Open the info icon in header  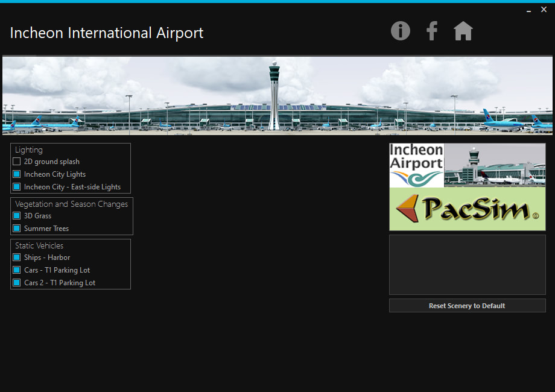pyautogui.click(x=401, y=31)
